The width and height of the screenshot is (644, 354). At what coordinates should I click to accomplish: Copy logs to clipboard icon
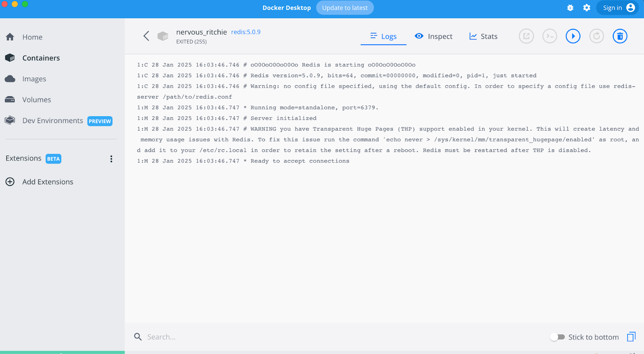tap(631, 337)
